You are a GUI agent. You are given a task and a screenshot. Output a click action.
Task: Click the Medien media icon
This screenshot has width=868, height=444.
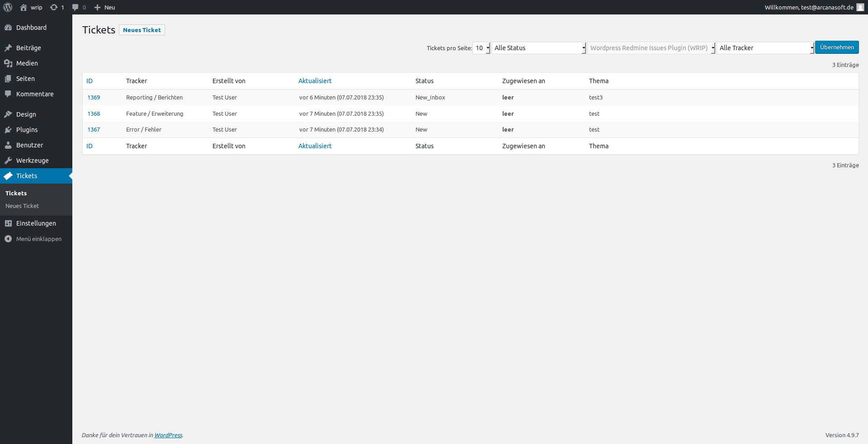tap(8, 63)
